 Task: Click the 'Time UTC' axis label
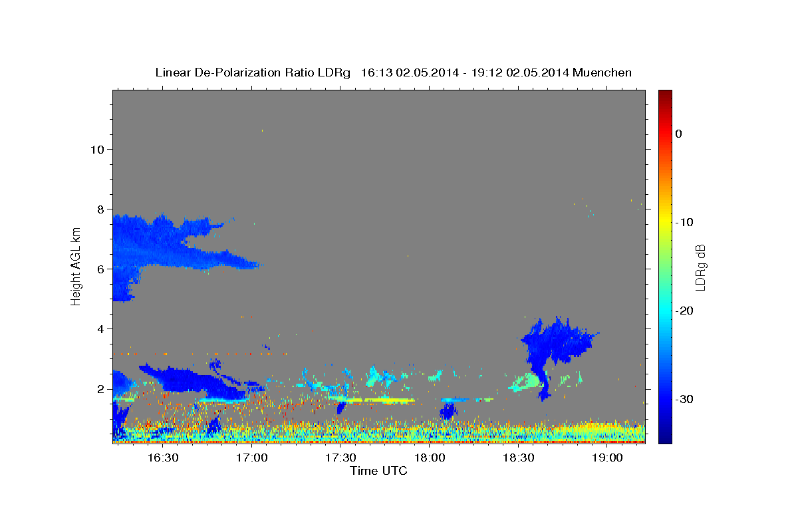378,471
